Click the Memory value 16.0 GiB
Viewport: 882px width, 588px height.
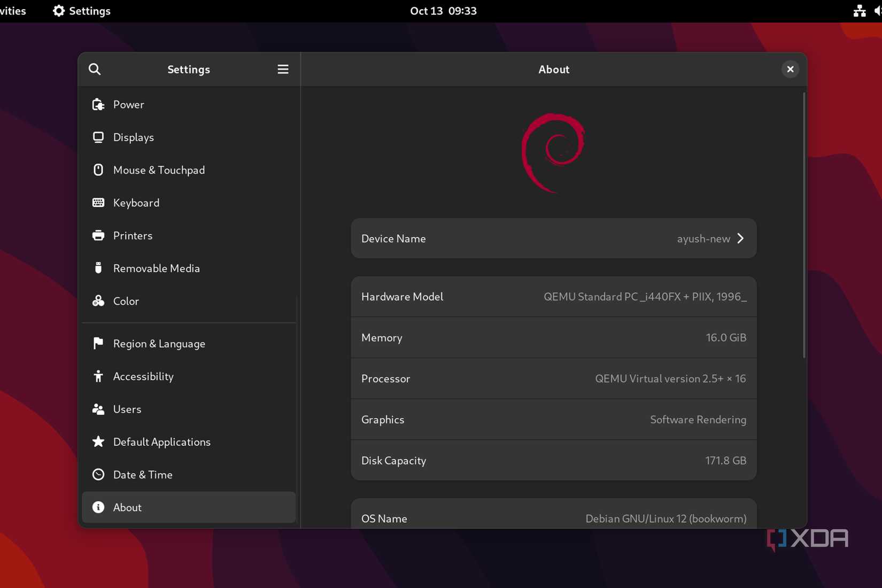[x=726, y=337]
